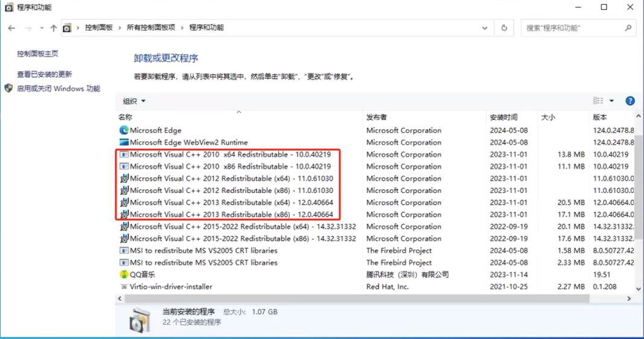Select Visual C++ 2010 x86 Redistributable icon
The width and height of the screenshot is (644, 339).
click(x=124, y=166)
